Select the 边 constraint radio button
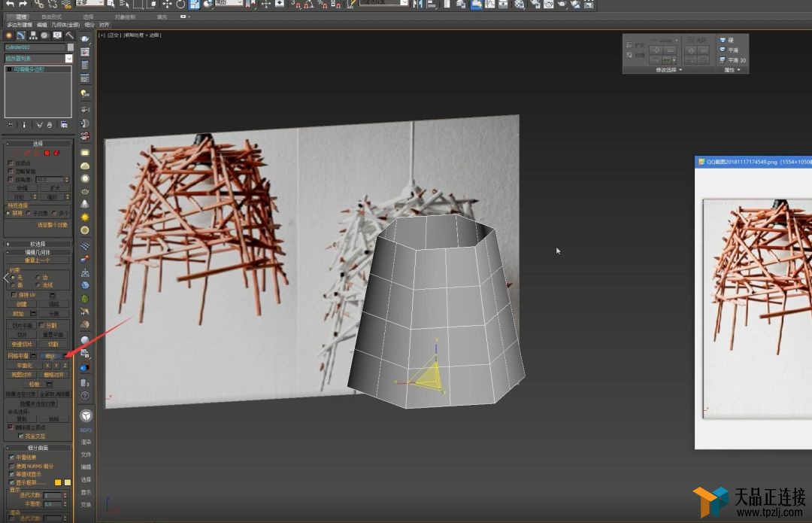 click(x=38, y=278)
